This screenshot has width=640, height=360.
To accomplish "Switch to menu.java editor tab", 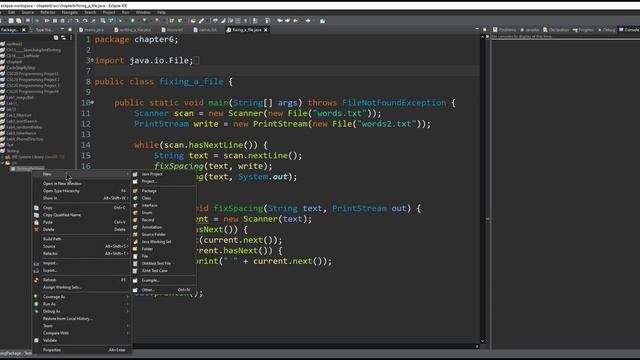I will click(x=91, y=30).
